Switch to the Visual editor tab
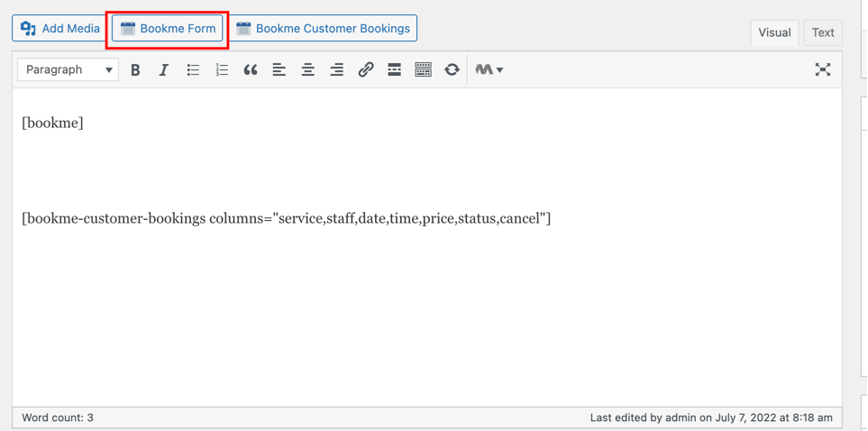The width and height of the screenshot is (868, 431). coord(774,32)
